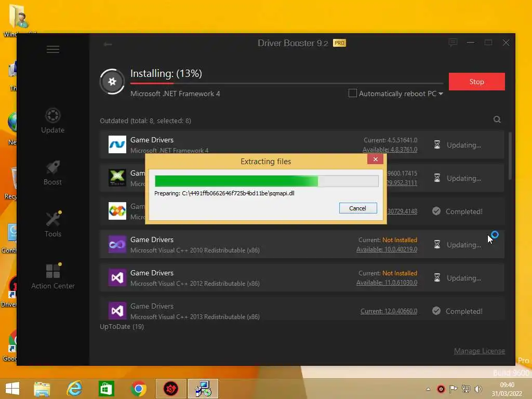Click the Visual C++ 2012 Visual Studio icon
Screen dimensions: 532x399
coord(117,277)
